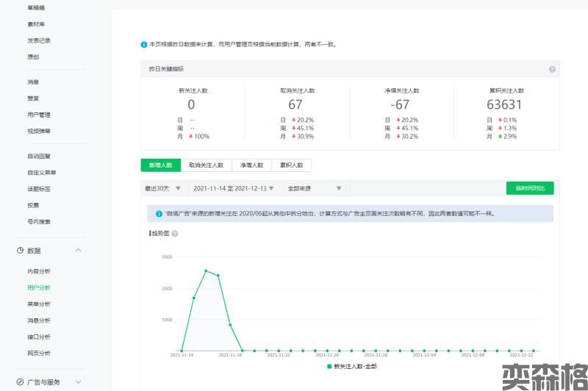Click info icon beside top notice text
Screen dimensions: 588x391
click(x=144, y=44)
